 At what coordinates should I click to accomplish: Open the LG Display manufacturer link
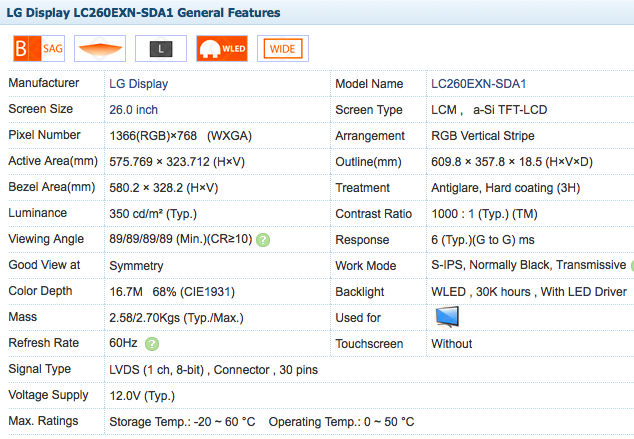coord(138,84)
